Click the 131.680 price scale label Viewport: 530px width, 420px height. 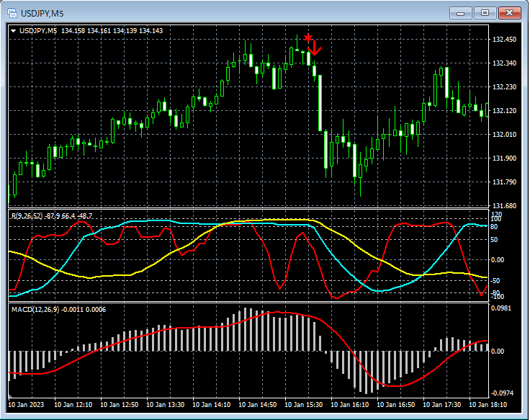(504, 205)
